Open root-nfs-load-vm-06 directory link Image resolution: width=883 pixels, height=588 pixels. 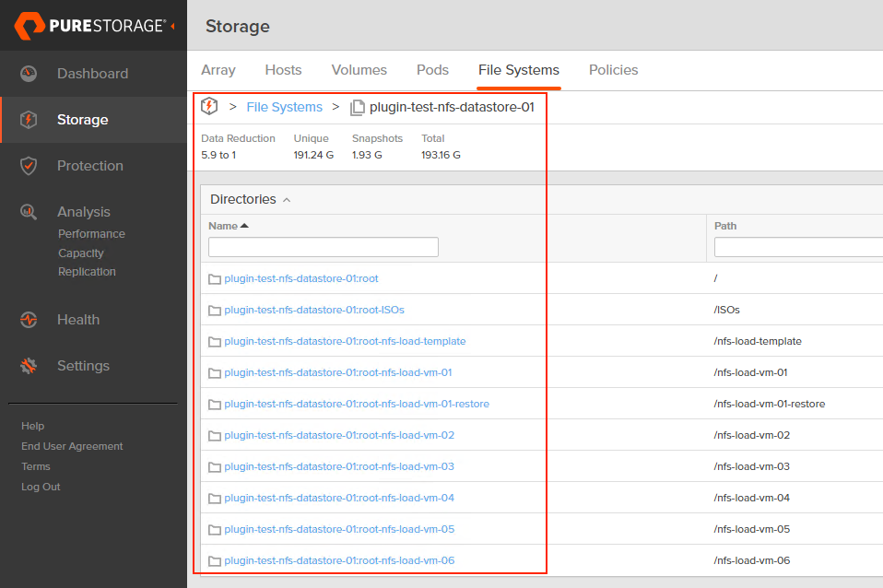pyautogui.click(x=339, y=560)
